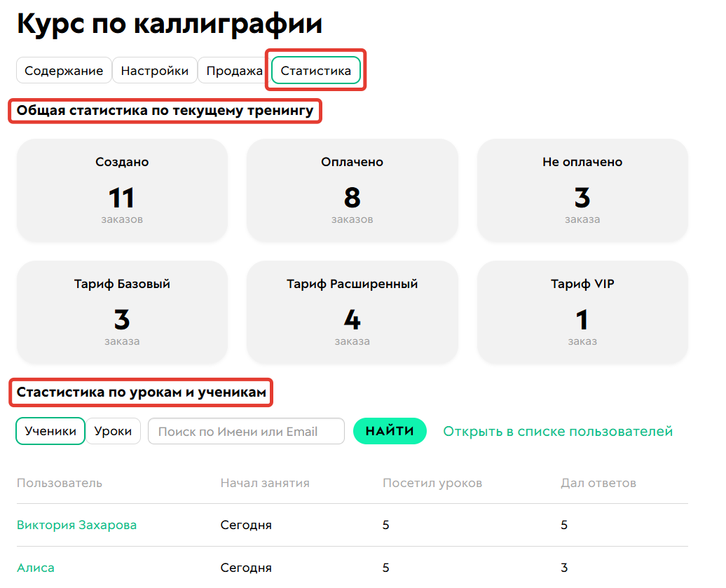Click the 'Поиск по Имени или Email' field
The width and height of the screenshot is (726, 588).
click(x=245, y=431)
